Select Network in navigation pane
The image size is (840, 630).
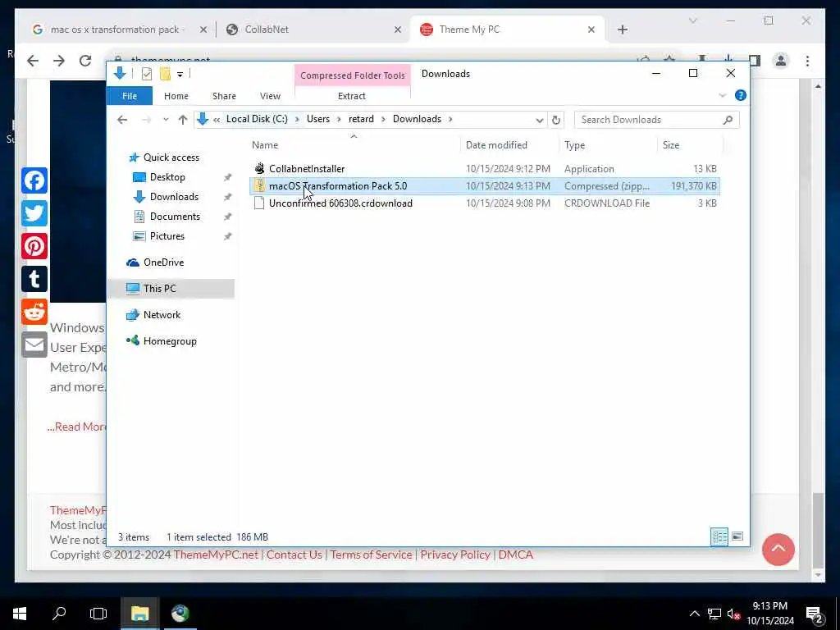tap(162, 315)
